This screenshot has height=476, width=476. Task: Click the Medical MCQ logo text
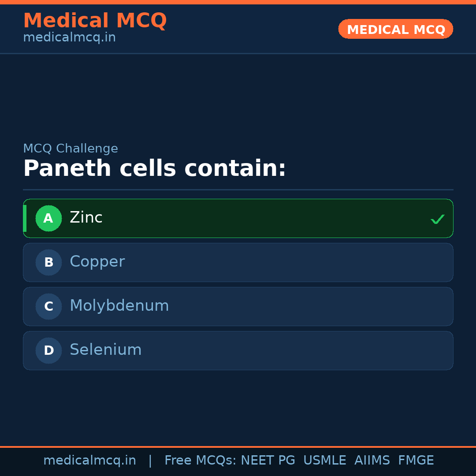pyautogui.click(x=95, y=20)
